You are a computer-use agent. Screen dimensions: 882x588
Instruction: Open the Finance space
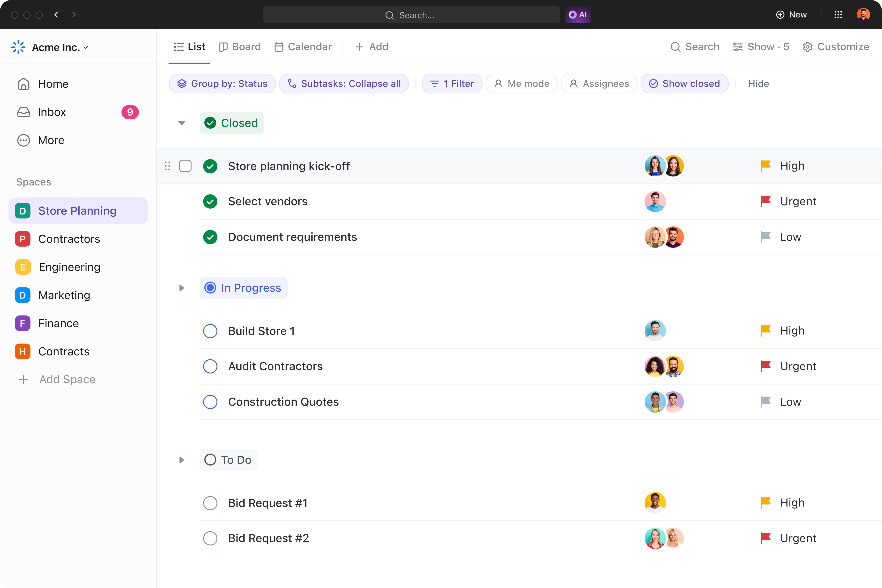tap(58, 323)
